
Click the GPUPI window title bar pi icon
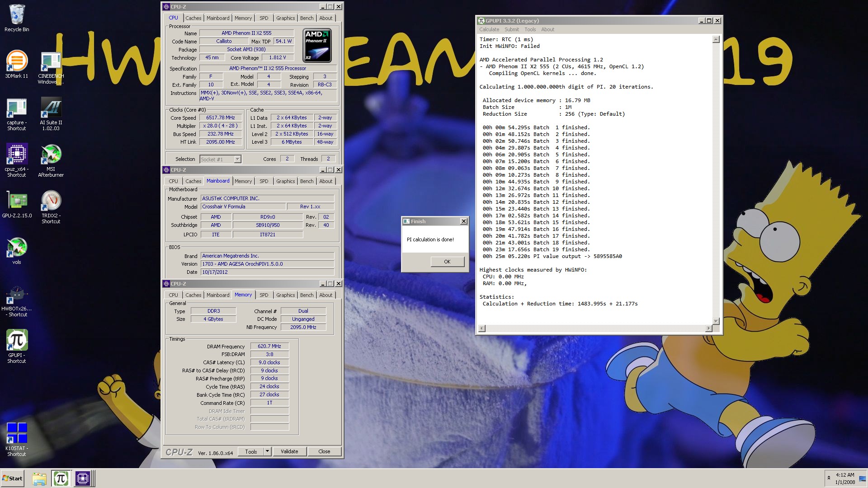coord(481,21)
